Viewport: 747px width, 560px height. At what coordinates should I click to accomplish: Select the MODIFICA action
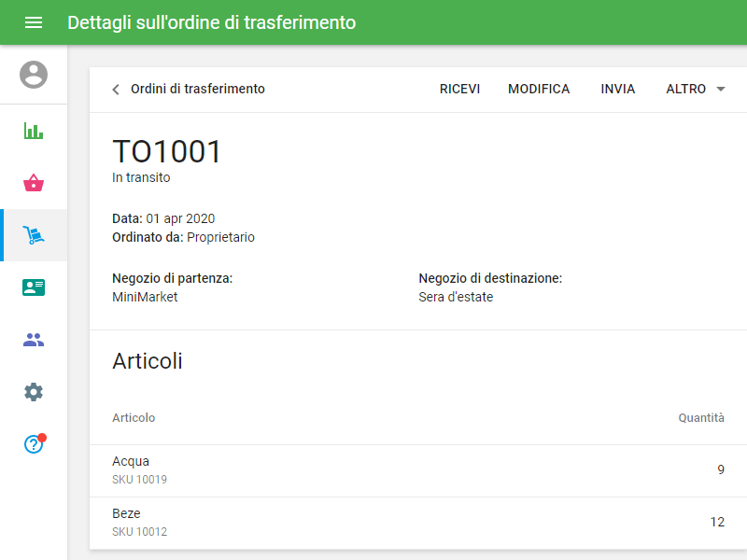tap(539, 89)
